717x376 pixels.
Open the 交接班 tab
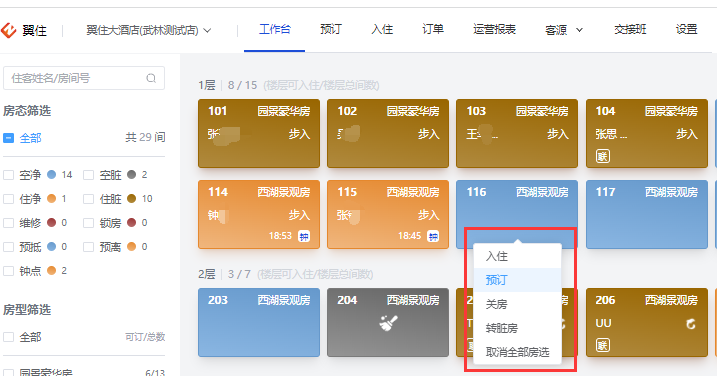630,30
